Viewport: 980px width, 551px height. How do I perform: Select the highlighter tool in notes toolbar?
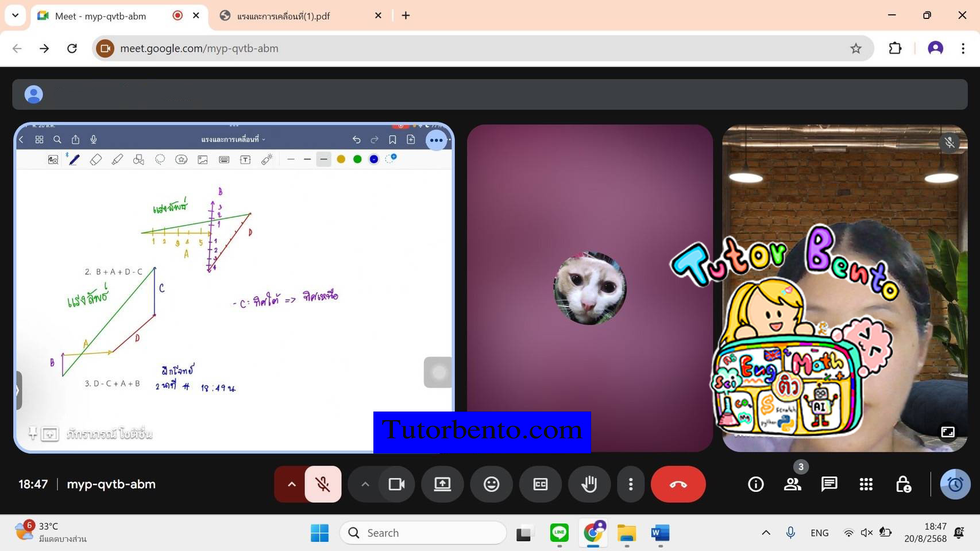[x=117, y=160]
